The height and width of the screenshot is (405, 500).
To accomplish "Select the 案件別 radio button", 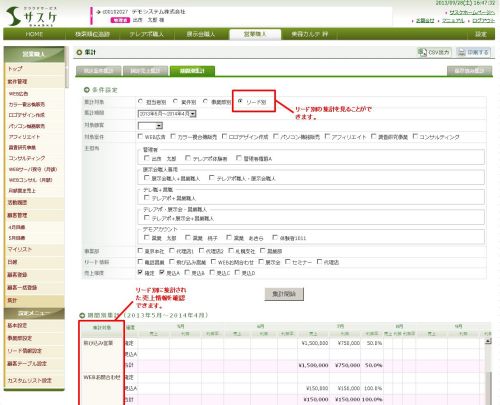I will [175, 101].
